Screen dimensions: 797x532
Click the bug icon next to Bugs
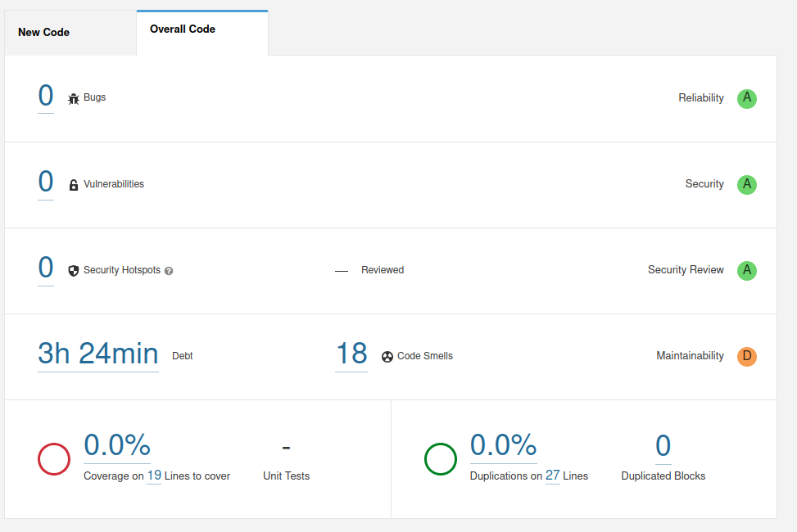pyautogui.click(x=74, y=98)
